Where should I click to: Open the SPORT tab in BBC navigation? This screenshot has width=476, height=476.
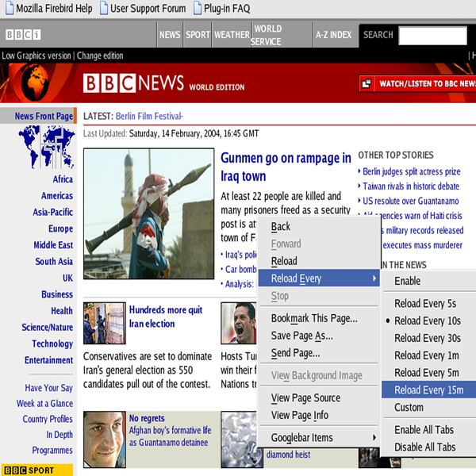(x=198, y=35)
